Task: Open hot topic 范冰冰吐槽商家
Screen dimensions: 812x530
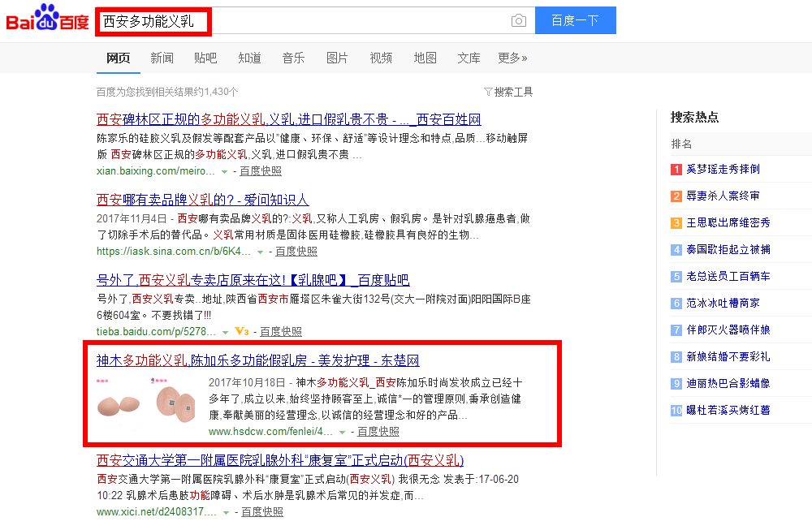Action: click(723, 304)
